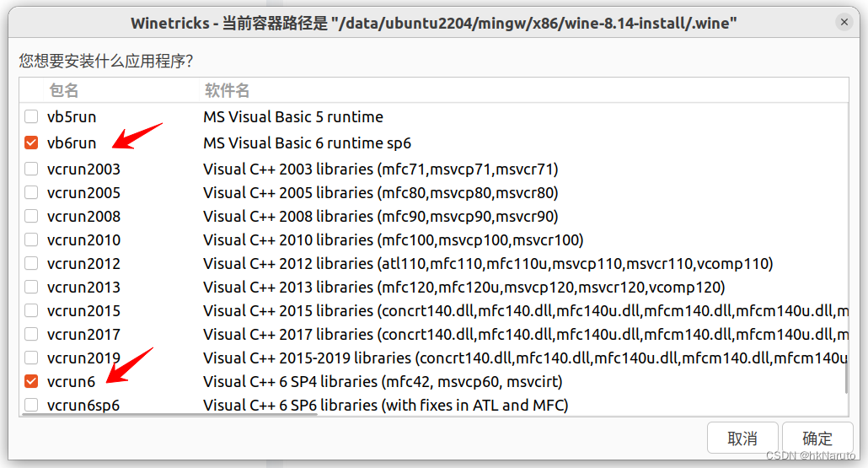This screenshot has height=468, width=868.
Task: Click the Visual C++ 2003 libraries description
Action: pyautogui.click(x=380, y=169)
